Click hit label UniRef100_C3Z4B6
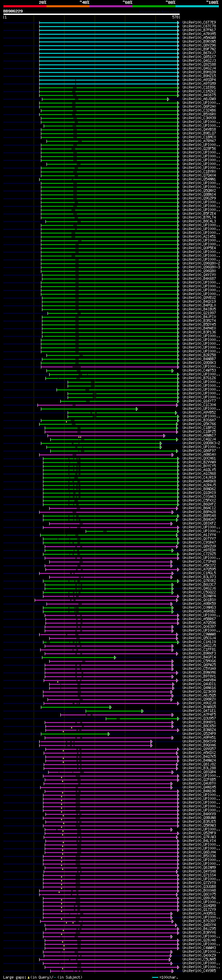222x980 pixels. tap(199, 110)
